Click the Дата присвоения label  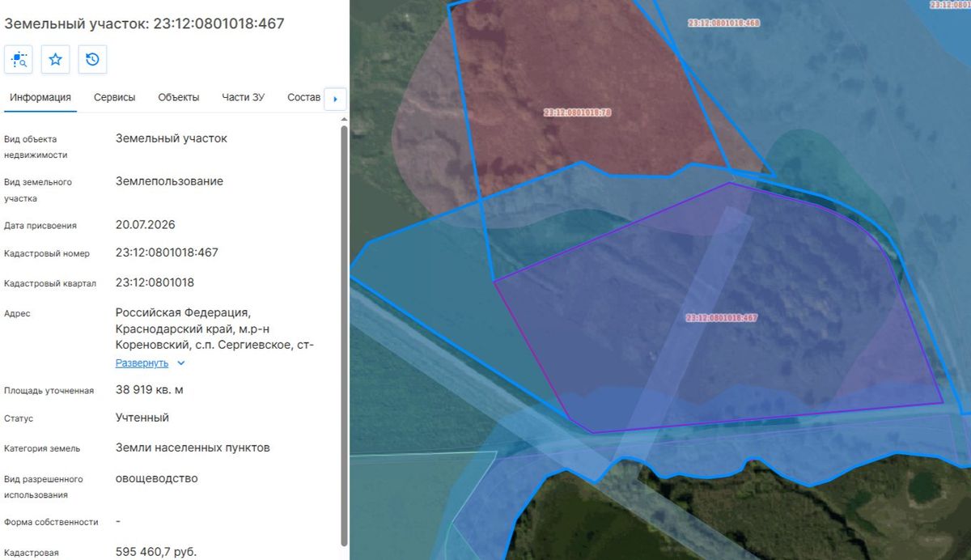point(40,226)
